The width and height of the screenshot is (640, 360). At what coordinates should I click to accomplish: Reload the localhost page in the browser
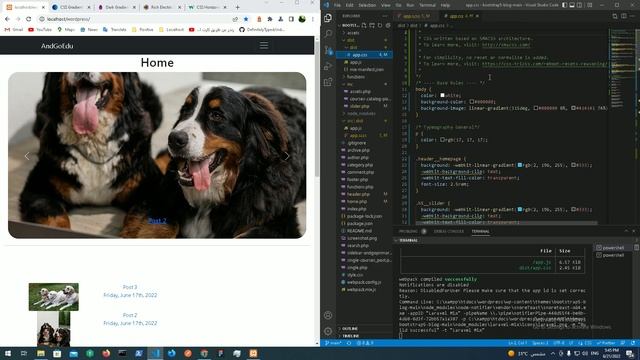point(29,19)
